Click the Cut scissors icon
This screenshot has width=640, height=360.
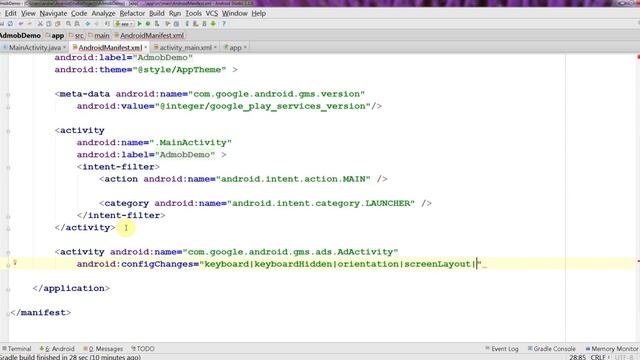(x=40, y=24)
